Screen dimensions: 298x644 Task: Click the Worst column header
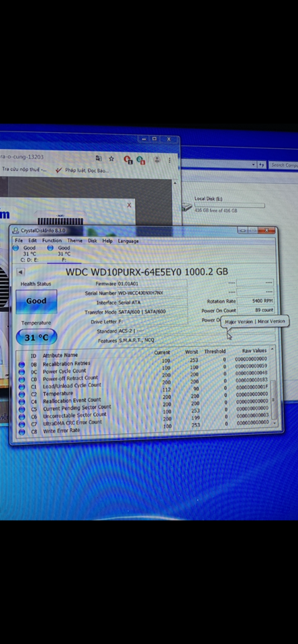[x=191, y=352]
